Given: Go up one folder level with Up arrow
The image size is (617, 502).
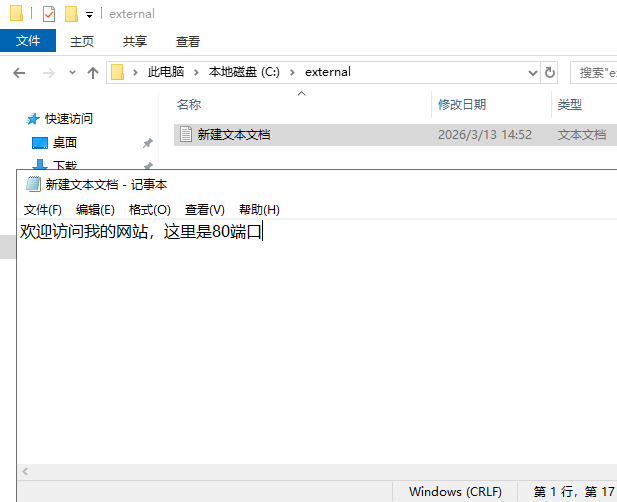Looking at the screenshot, I should click(x=93, y=73).
